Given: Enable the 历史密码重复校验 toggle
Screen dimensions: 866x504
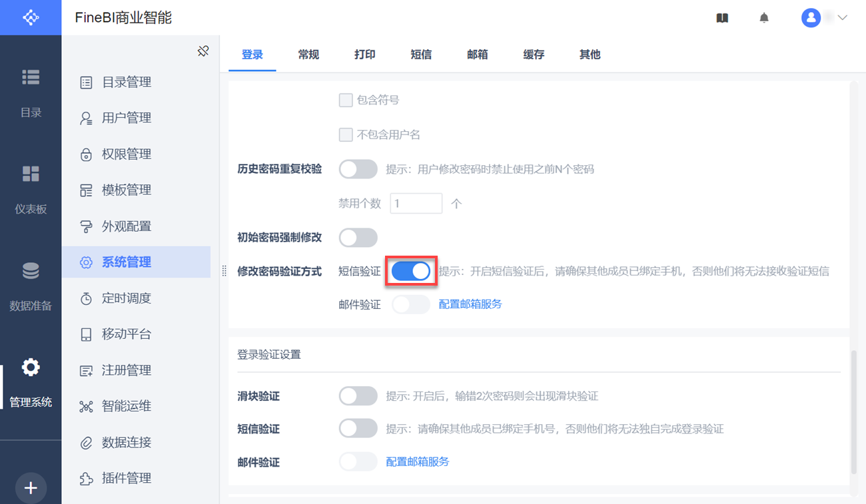Looking at the screenshot, I should (358, 169).
